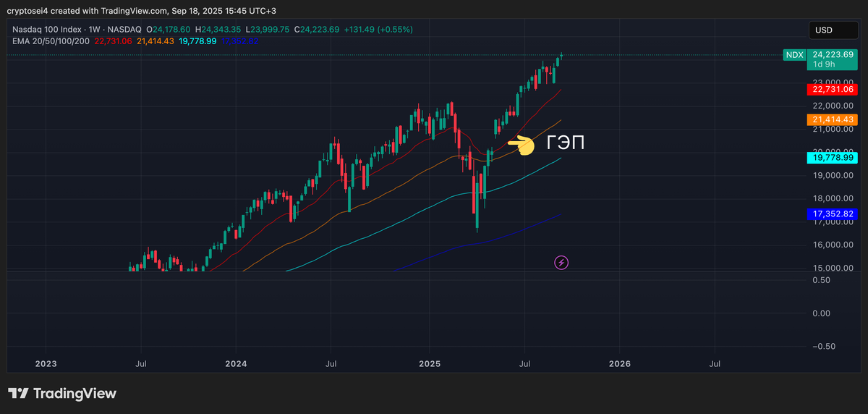
Task: Click the 0.00 lower pane axis tick
Action: coord(820,313)
